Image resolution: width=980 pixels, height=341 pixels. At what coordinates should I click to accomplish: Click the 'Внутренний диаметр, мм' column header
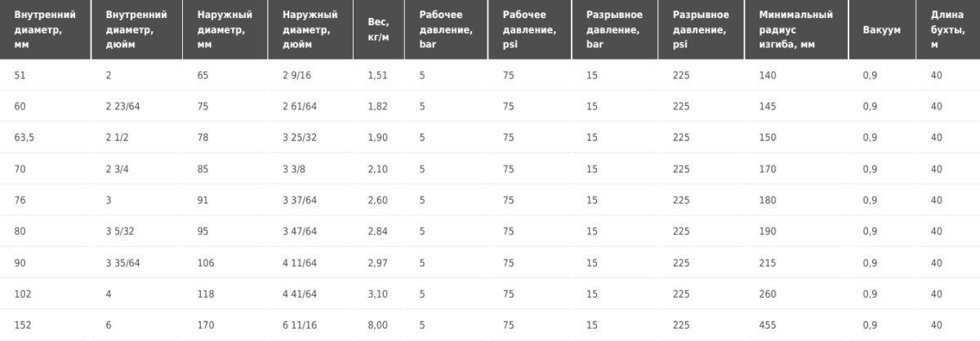(46, 29)
